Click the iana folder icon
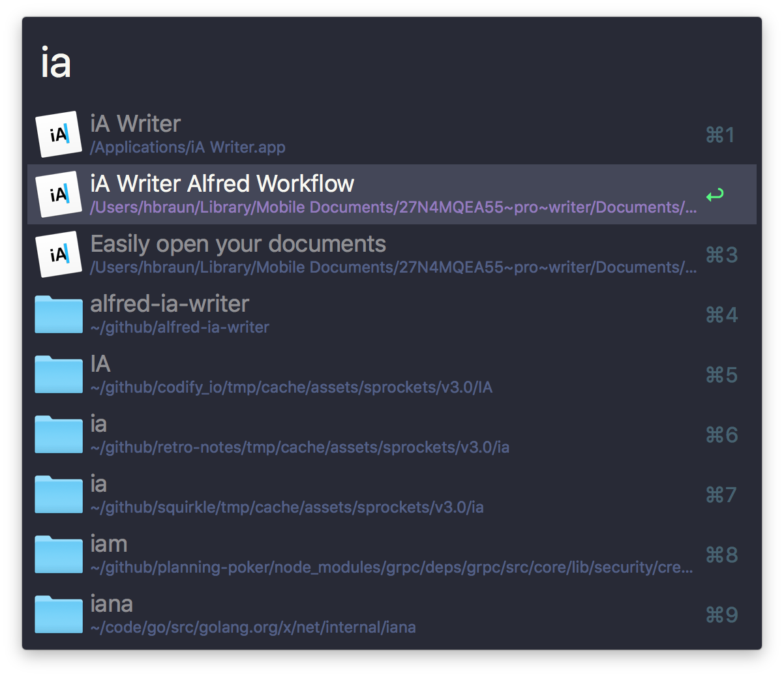The height and width of the screenshot is (677, 784). 59,614
